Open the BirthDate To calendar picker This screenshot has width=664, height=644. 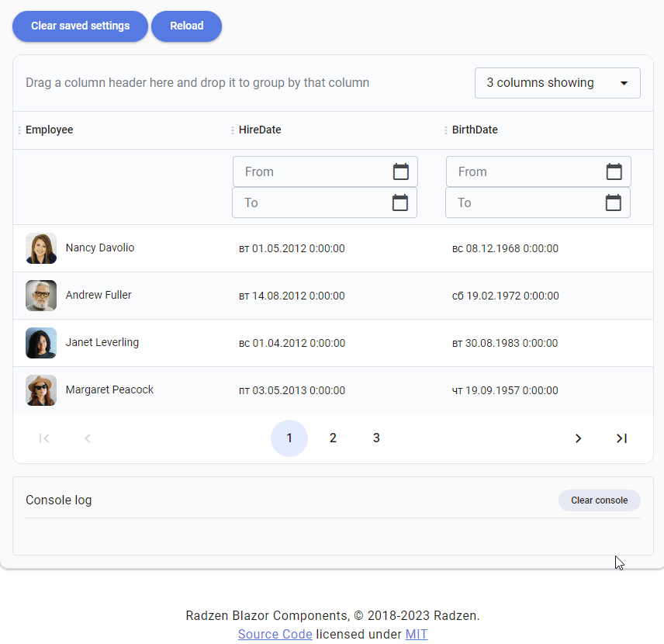[614, 203]
